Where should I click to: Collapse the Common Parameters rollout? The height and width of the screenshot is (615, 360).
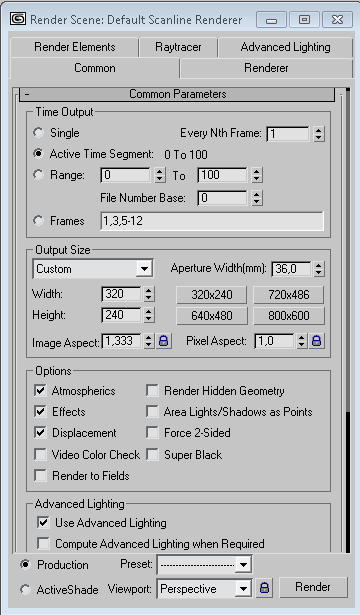(x=178, y=94)
